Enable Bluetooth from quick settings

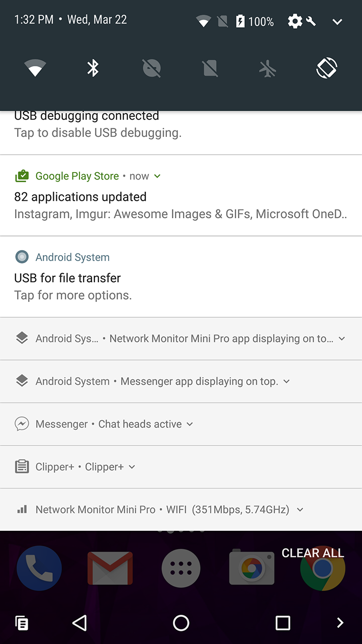coord(94,67)
